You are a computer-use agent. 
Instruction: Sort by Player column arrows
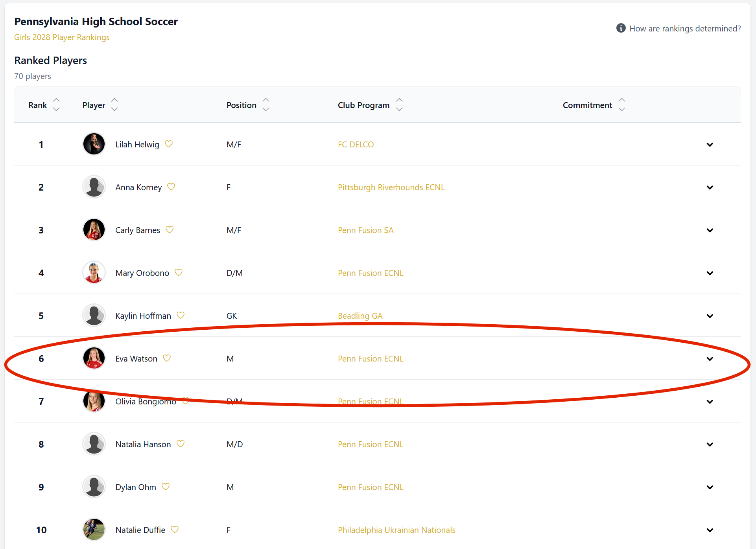114,105
